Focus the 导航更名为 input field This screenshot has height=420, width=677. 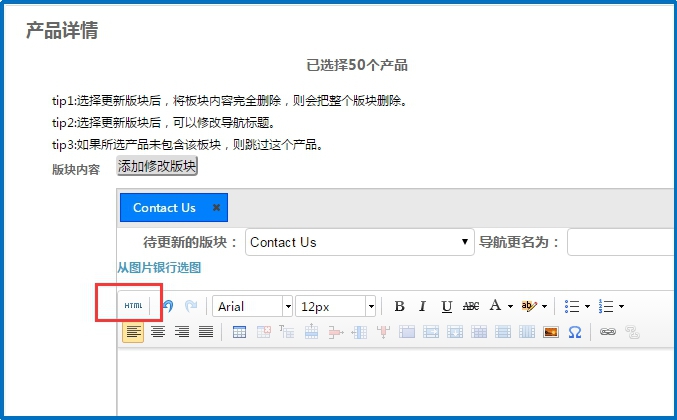pyautogui.click(x=622, y=242)
